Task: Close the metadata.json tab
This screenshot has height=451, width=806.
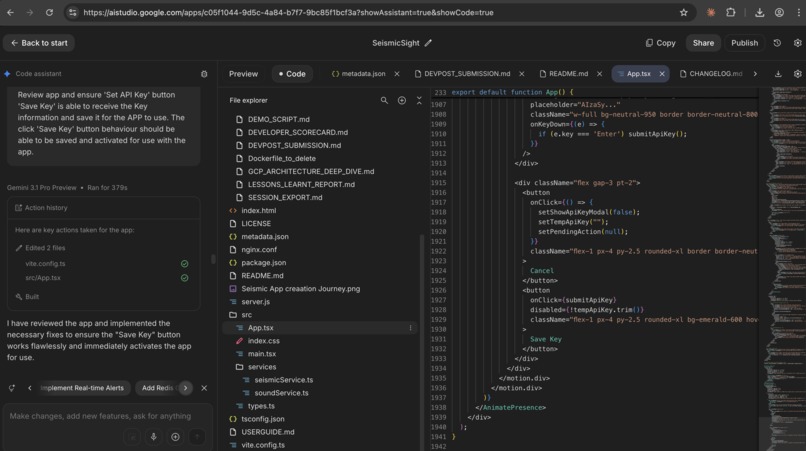Action: tap(397, 74)
